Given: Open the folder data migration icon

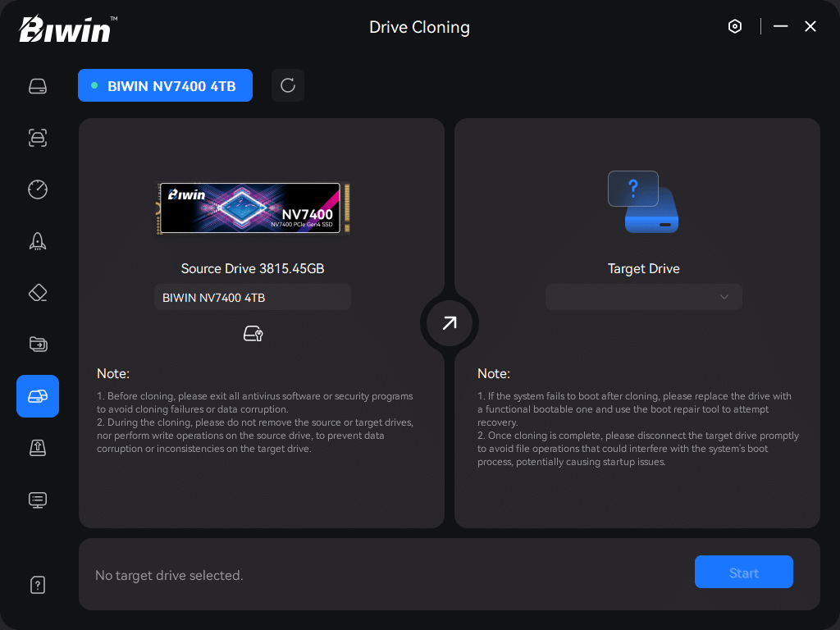Looking at the screenshot, I should tap(38, 345).
